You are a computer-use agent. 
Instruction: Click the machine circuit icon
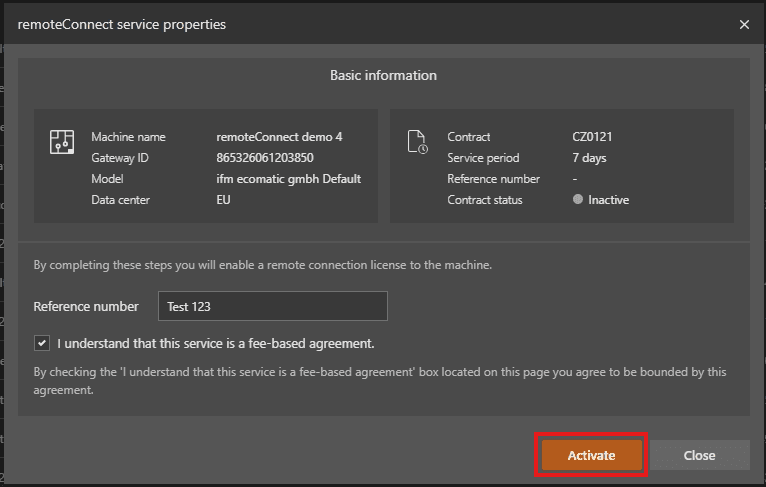click(62, 142)
